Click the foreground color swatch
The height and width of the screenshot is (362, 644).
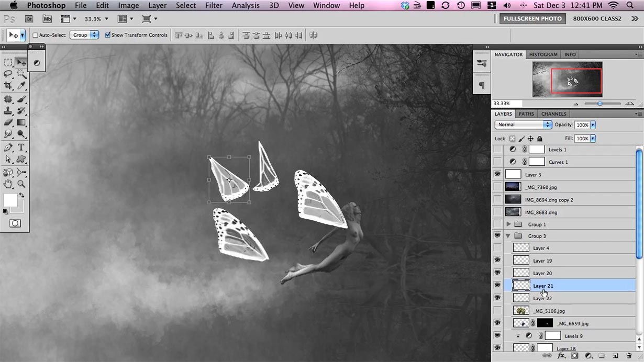tap(10, 200)
